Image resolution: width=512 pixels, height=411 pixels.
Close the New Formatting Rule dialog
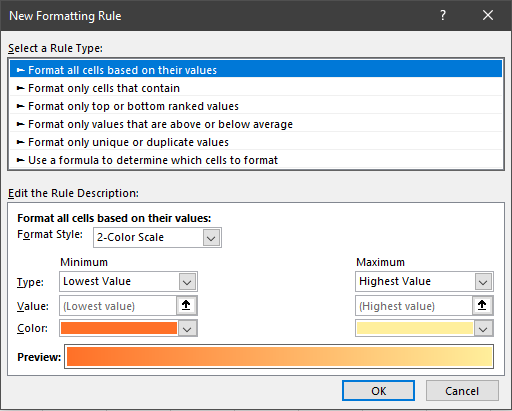tap(488, 15)
